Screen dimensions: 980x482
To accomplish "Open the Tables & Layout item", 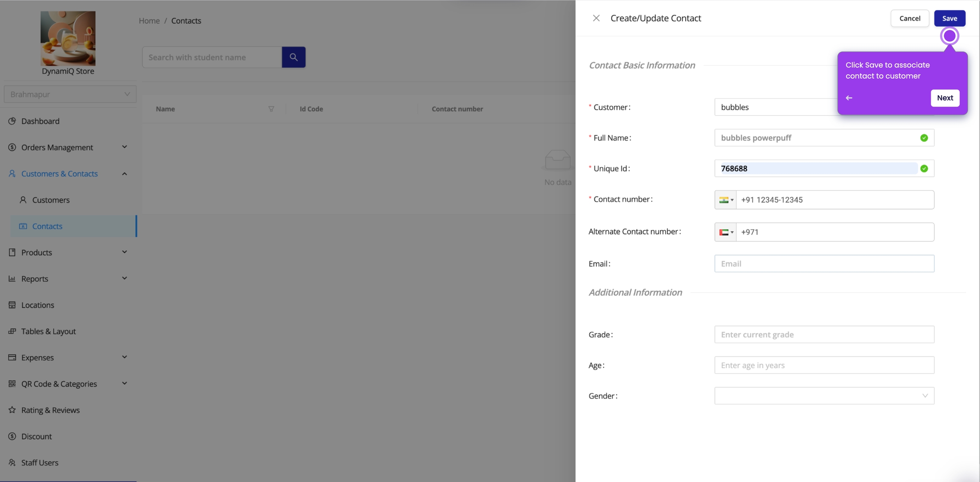I will (x=48, y=331).
